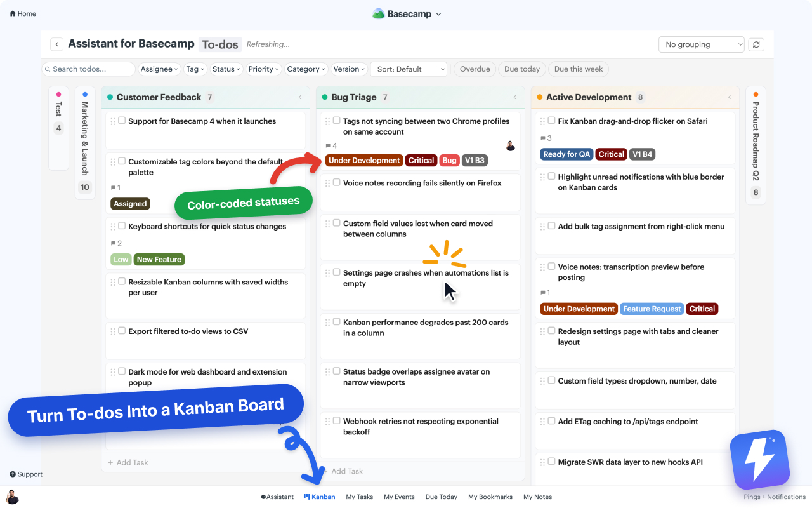Filter by Overdue
Viewport: 812px width, 508px height.
475,69
